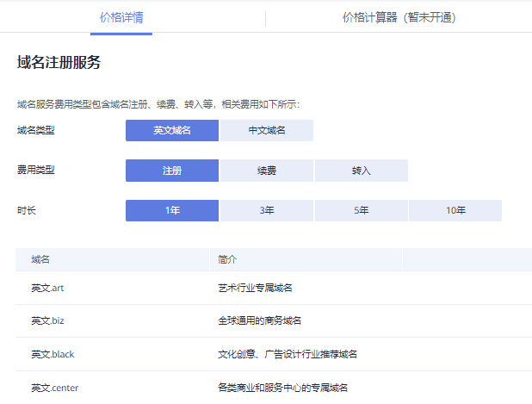532x404 pixels.
Task: Select 中文域名 domain type
Action: [267, 130]
